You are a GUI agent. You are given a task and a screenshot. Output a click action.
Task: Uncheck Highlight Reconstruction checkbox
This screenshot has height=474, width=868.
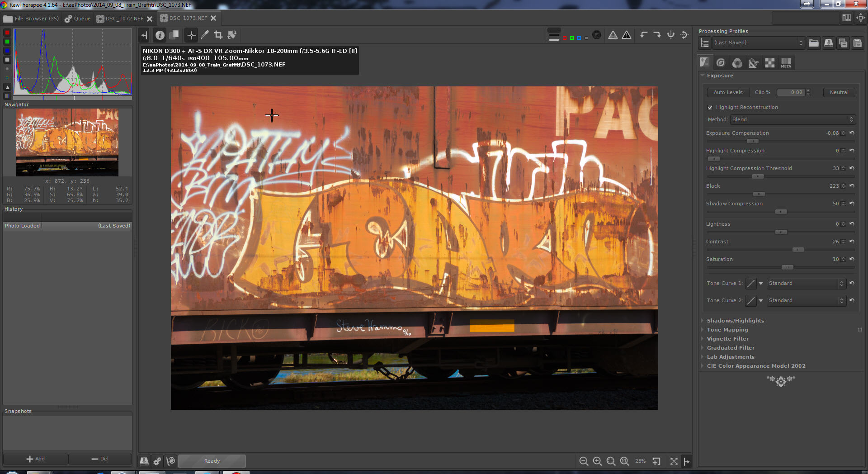[x=710, y=108]
